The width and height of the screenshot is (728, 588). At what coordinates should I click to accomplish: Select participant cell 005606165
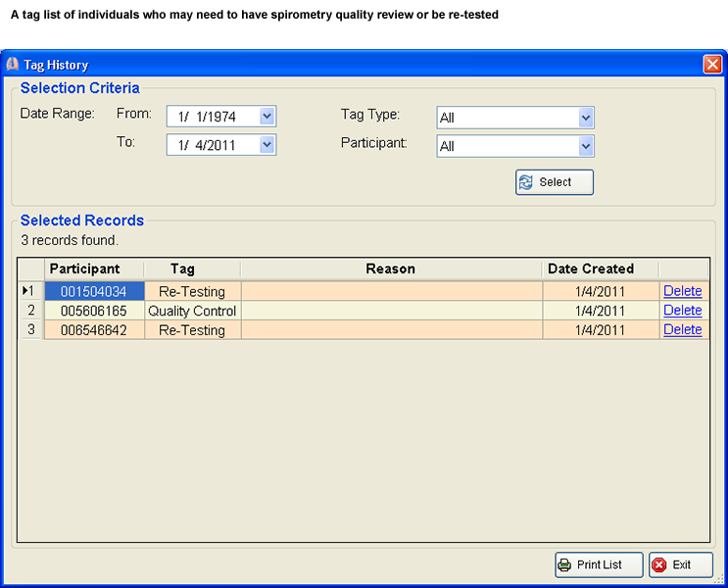93,311
